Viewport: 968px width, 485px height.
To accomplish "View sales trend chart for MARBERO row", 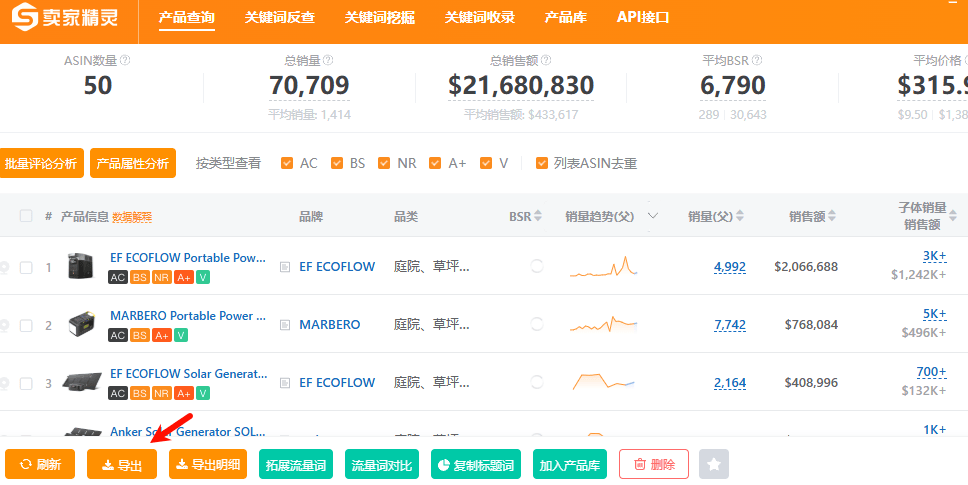I will click(603, 325).
